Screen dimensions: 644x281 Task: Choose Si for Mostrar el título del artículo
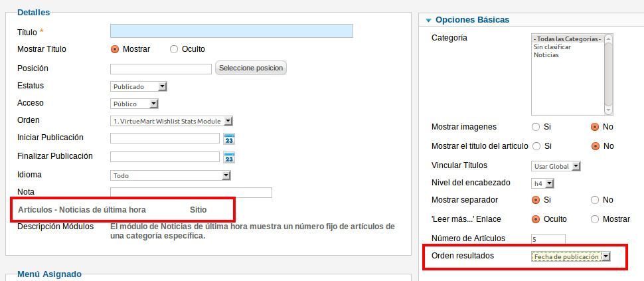click(536, 146)
